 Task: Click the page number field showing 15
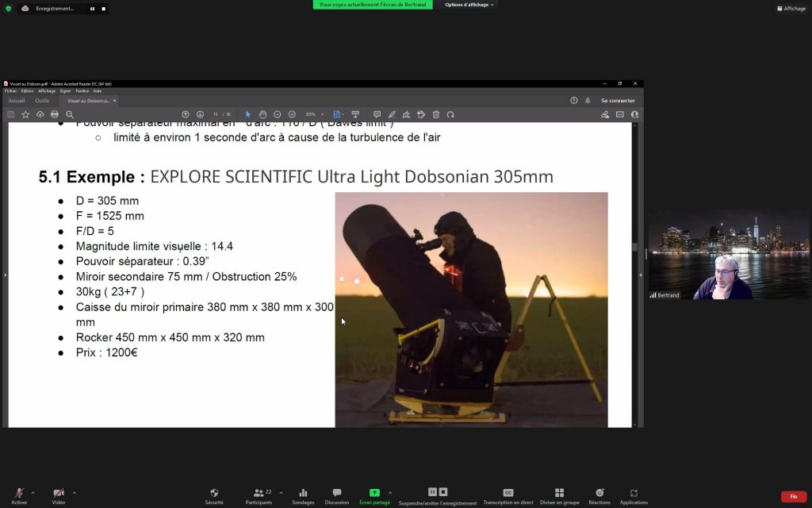coord(216,114)
